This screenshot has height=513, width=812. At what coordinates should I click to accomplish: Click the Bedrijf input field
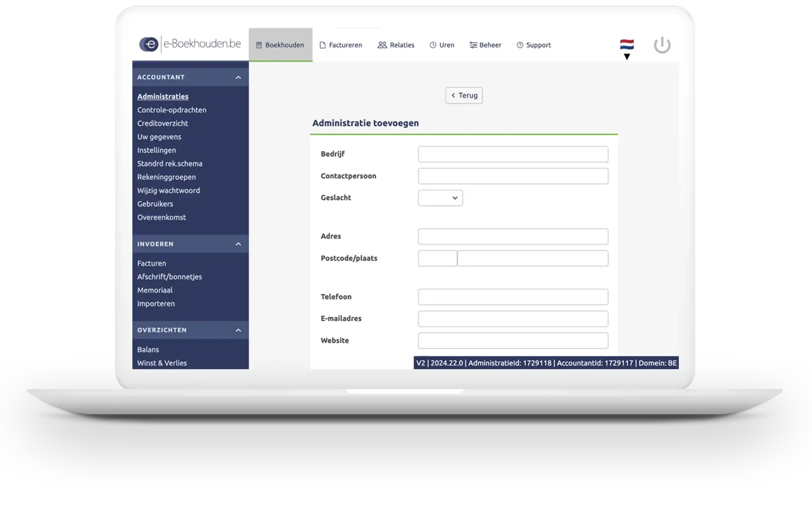513,154
